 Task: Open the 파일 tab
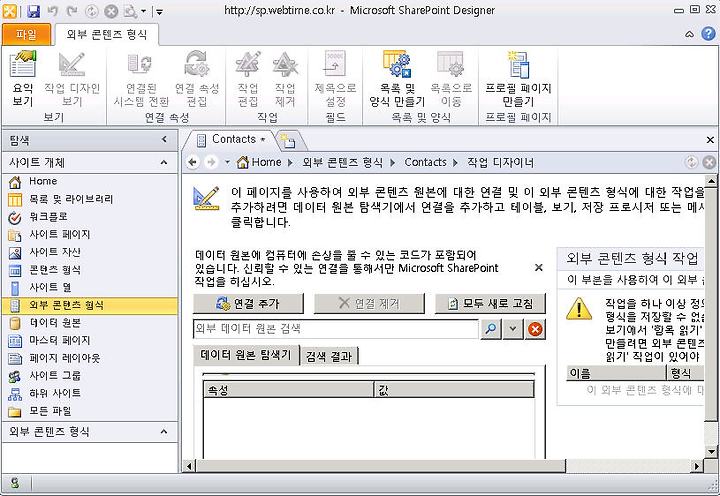coord(26,35)
